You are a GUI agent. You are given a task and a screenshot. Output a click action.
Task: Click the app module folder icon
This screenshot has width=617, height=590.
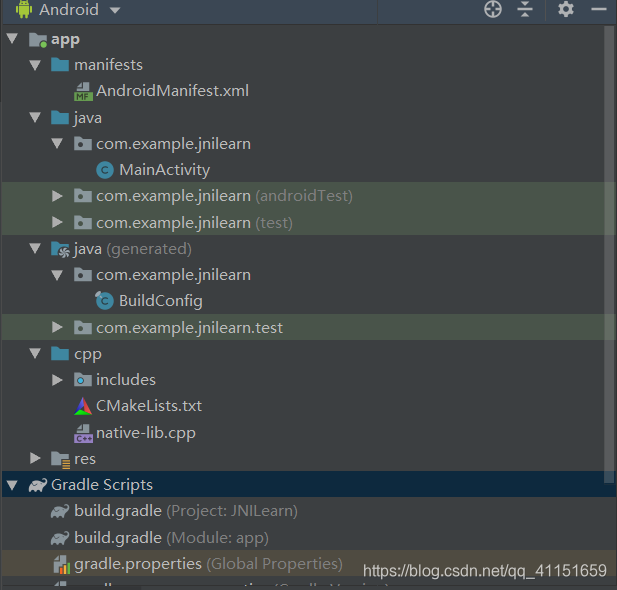(x=38, y=40)
